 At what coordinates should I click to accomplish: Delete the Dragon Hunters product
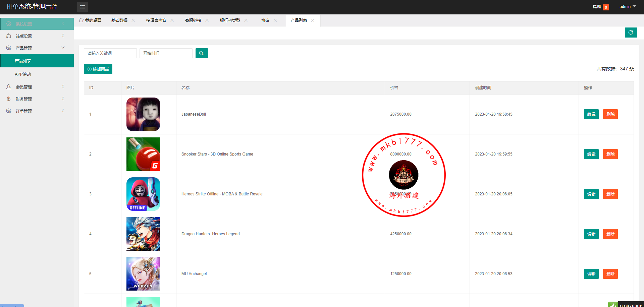[x=610, y=234]
